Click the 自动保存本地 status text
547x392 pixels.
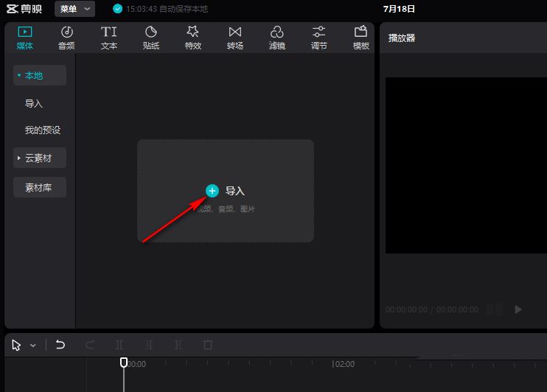[184, 9]
